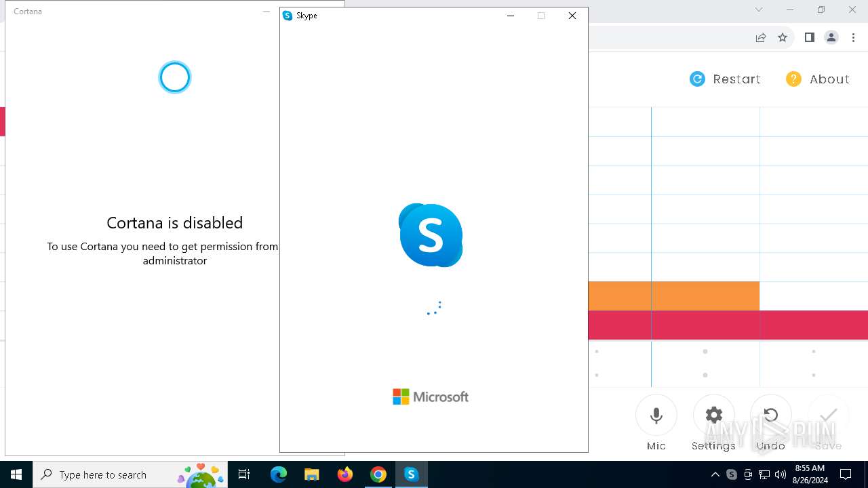Click the Skype logo in splash screen
The height and width of the screenshot is (488, 868).
point(431,235)
